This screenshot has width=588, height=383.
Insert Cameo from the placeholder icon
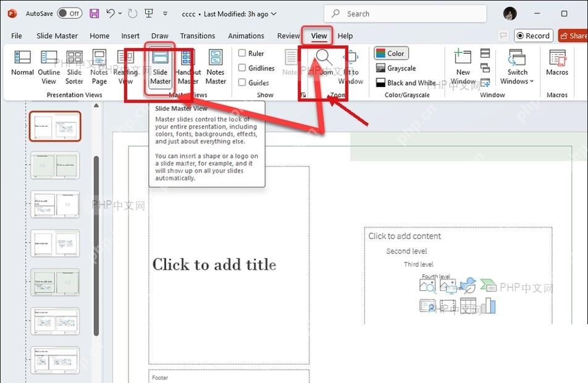(x=427, y=306)
